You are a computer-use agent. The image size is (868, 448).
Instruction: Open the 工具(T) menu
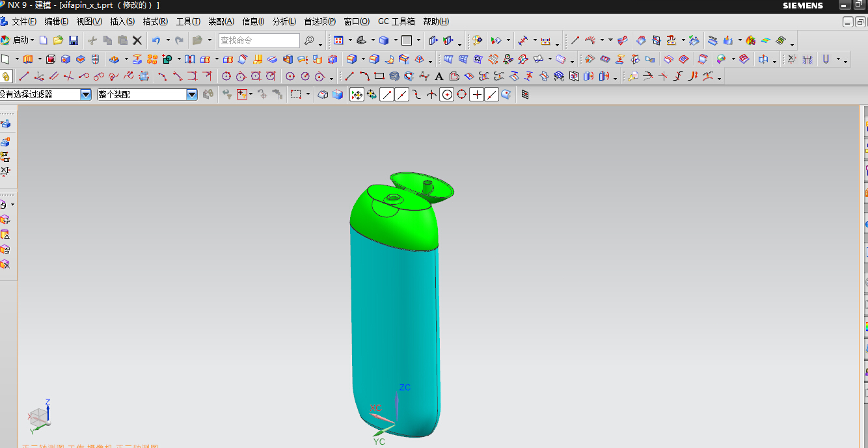tap(188, 21)
